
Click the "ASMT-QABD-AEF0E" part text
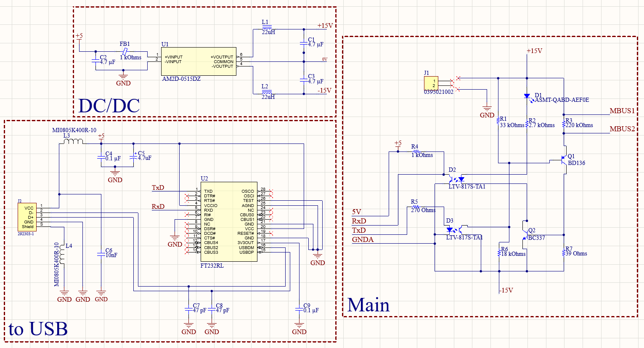point(562,100)
